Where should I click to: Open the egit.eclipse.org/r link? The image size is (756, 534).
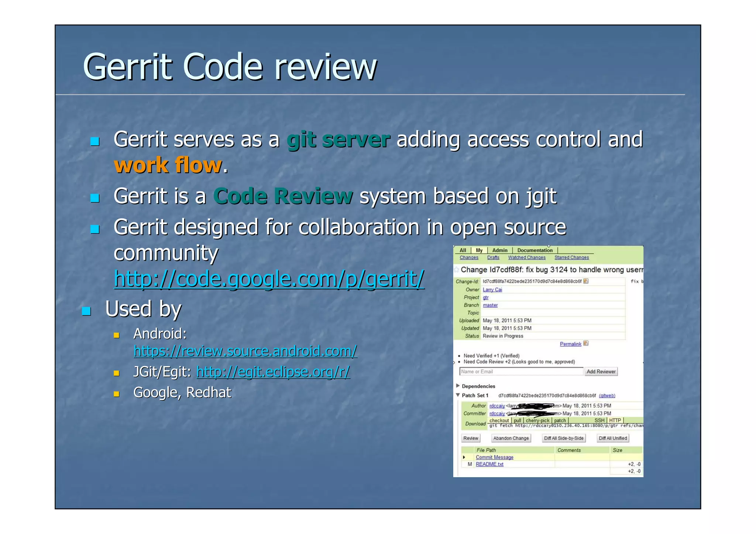point(273,372)
